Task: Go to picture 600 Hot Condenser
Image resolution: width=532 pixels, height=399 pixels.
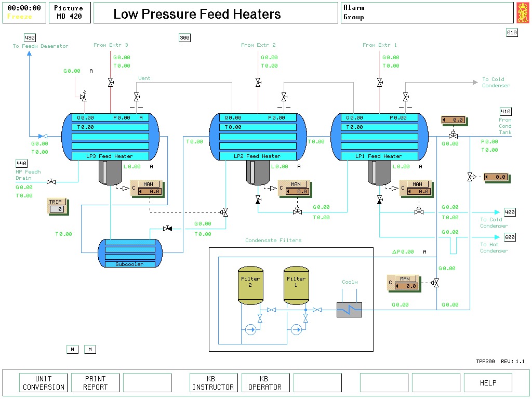Action: [x=510, y=237]
